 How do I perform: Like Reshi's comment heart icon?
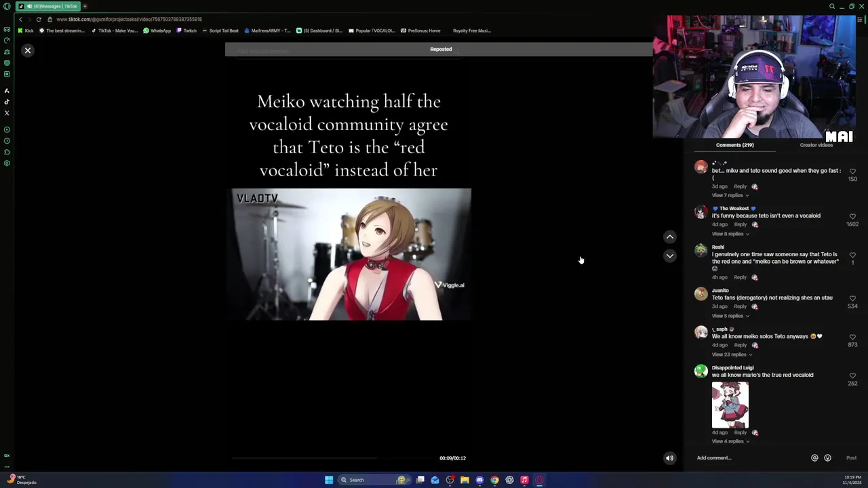(852, 256)
